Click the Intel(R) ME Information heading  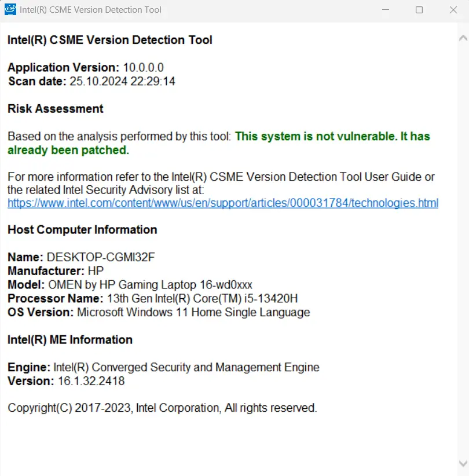click(x=70, y=340)
